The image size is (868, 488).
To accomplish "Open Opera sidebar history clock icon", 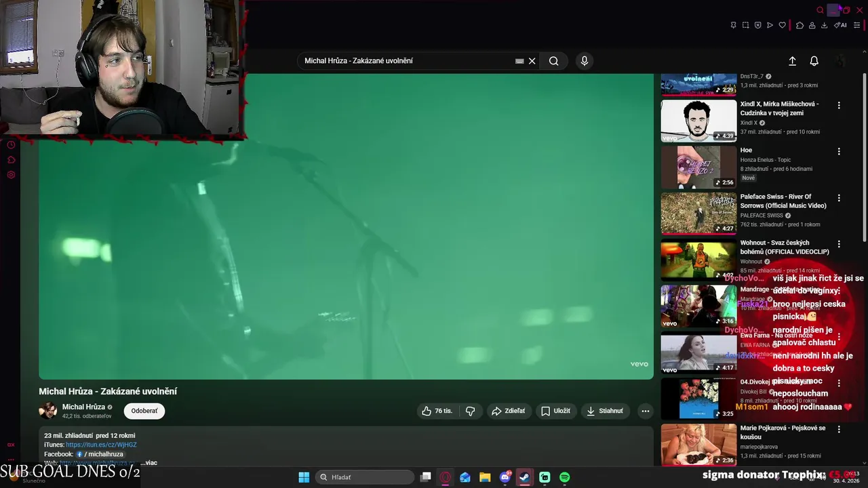I will click(x=11, y=145).
